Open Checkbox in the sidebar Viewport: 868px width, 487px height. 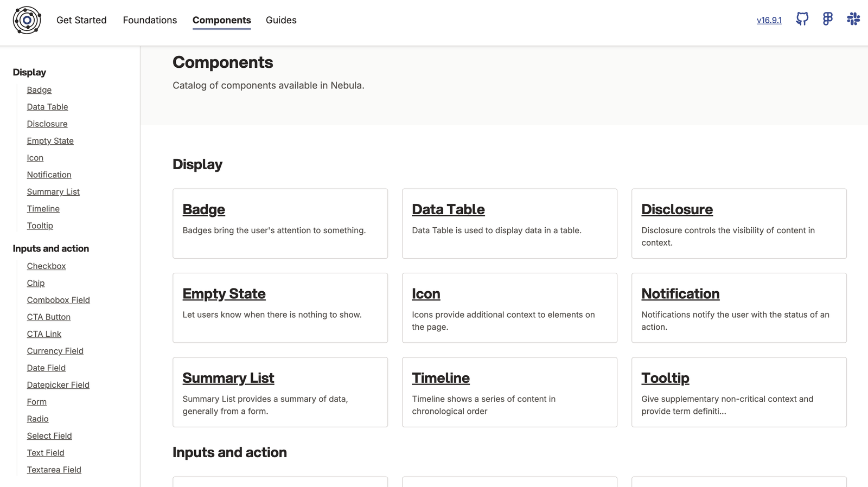click(46, 266)
